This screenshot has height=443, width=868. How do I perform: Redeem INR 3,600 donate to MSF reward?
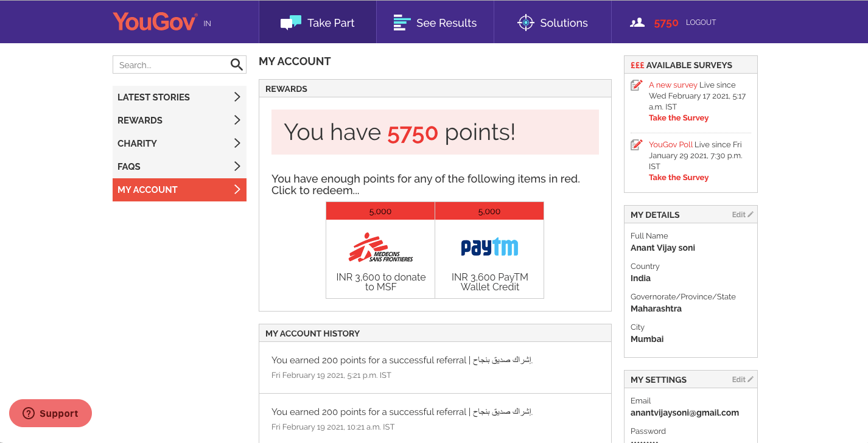click(380, 250)
